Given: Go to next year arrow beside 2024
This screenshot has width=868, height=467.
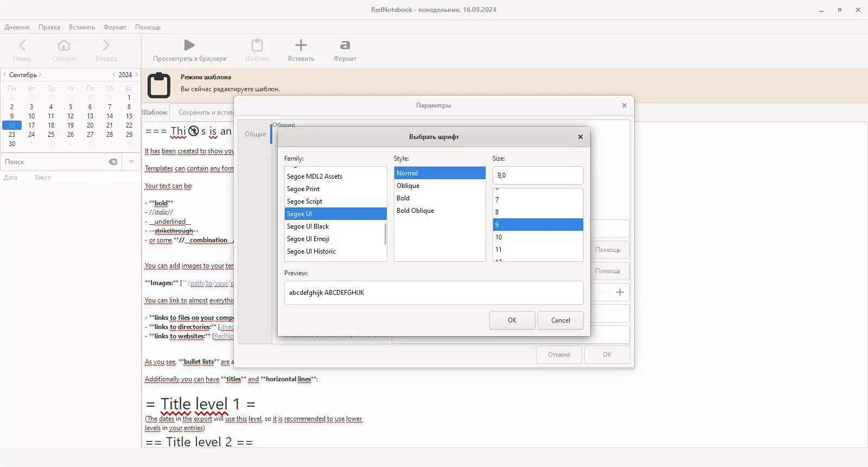Looking at the screenshot, I should pos(137,75).
